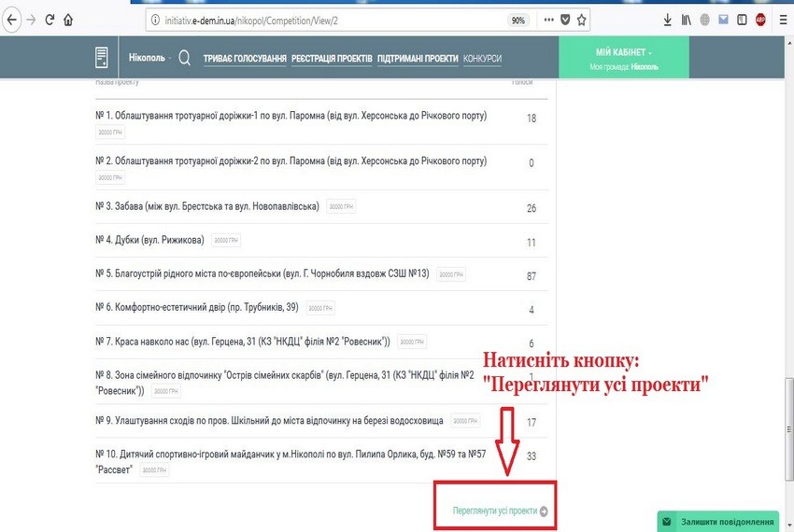The height and width of the screenshot is (532, 794).
Task: Click Залишити повідомлення button
Action: point(718,522)
